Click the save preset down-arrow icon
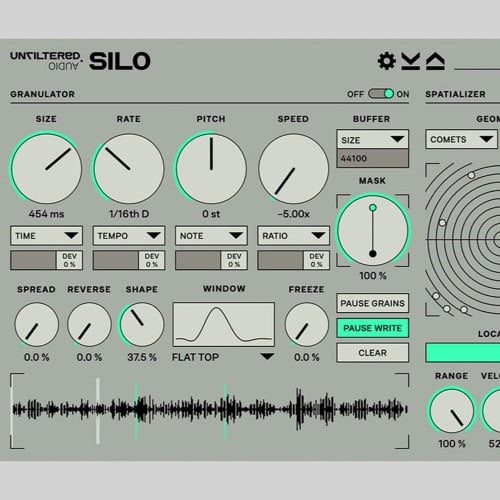The width and height of the screenshot is (500, 500). point(410,62)
